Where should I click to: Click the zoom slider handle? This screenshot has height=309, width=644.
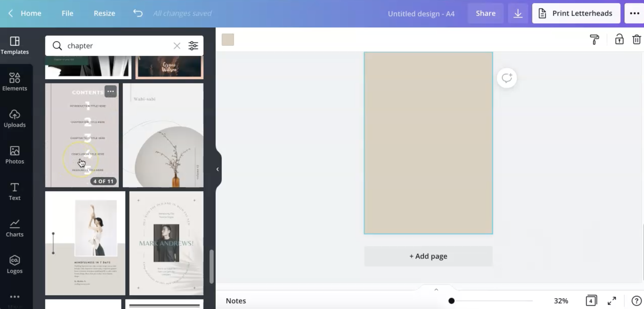451,301
